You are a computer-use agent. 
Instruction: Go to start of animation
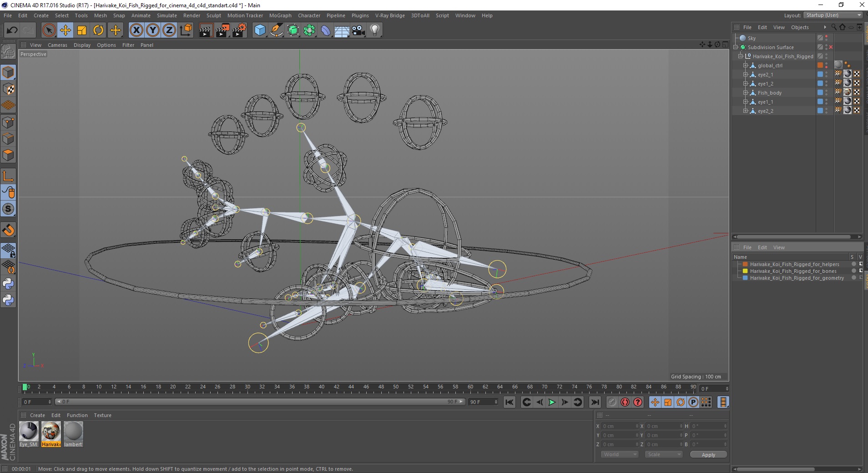click(x=510, y=402)
